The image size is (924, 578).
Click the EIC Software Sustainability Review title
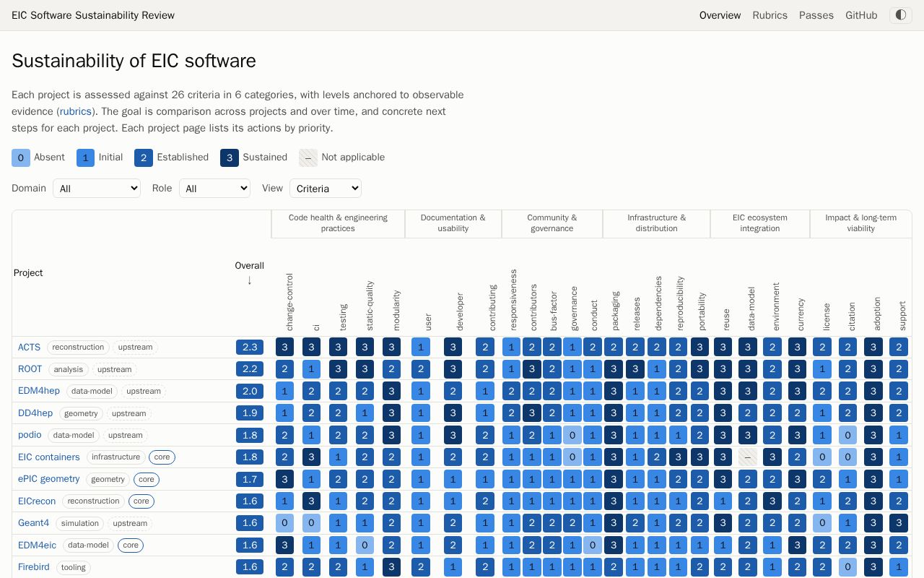point(93,15)
